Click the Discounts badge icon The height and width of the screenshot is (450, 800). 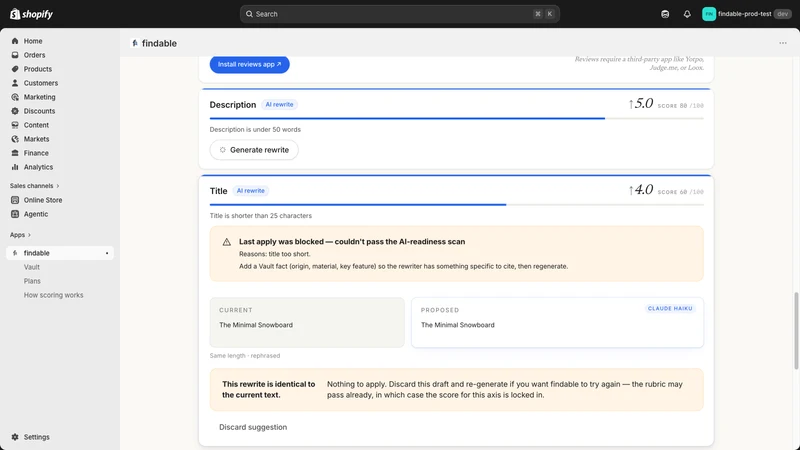15,111
